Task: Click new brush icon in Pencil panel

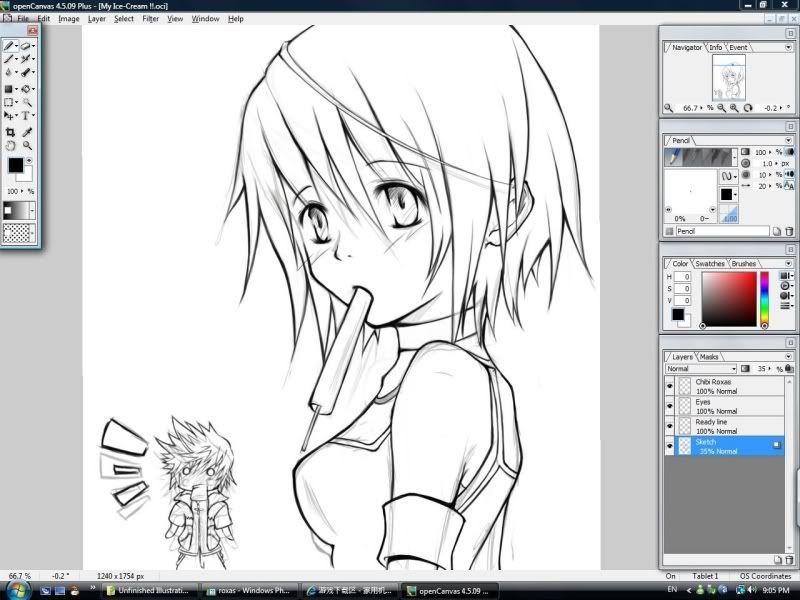Action: pos(777,231)
